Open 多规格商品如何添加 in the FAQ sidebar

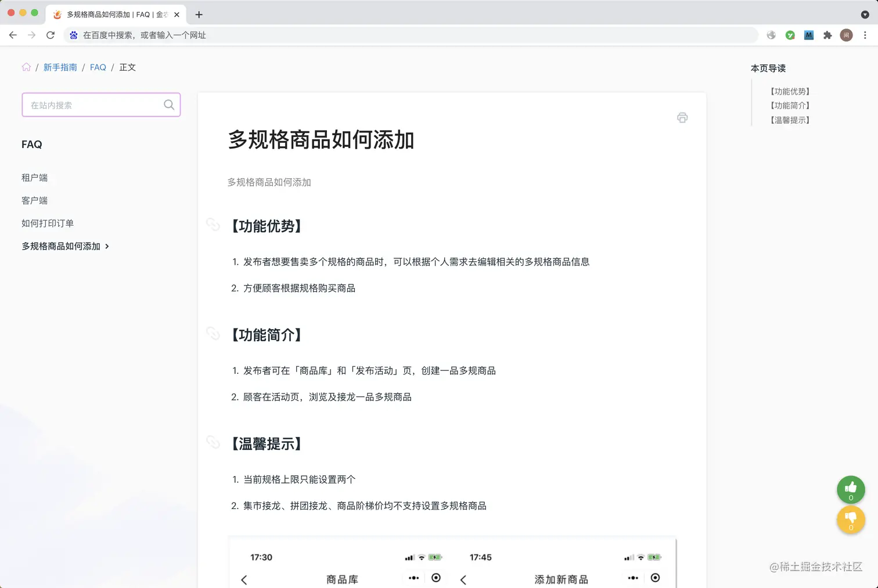61,246
